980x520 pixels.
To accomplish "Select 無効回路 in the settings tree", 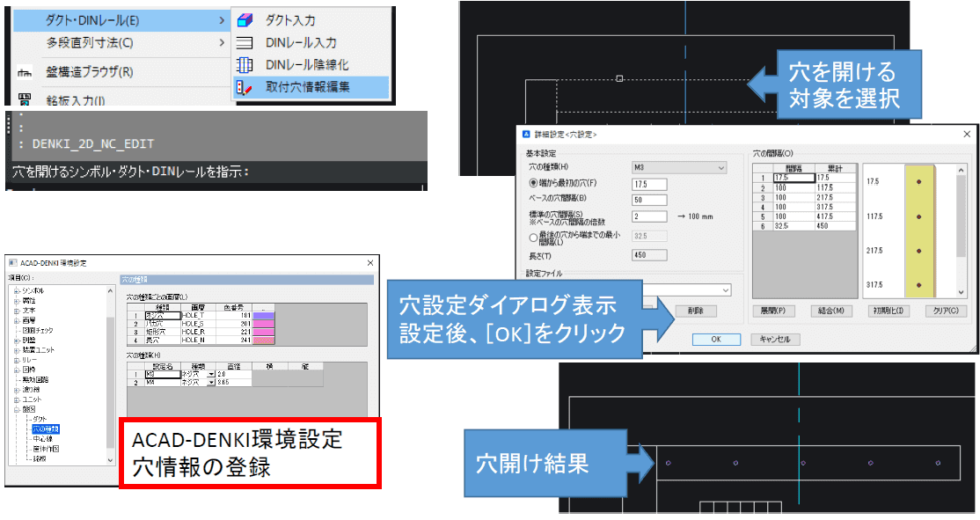I will (x=35, y=379).
